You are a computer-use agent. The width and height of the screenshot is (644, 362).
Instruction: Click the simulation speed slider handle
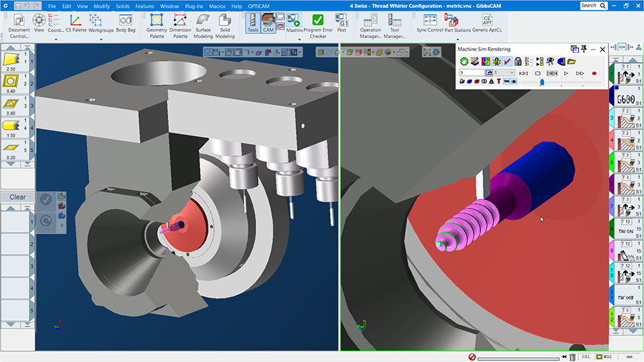(542, 82)
